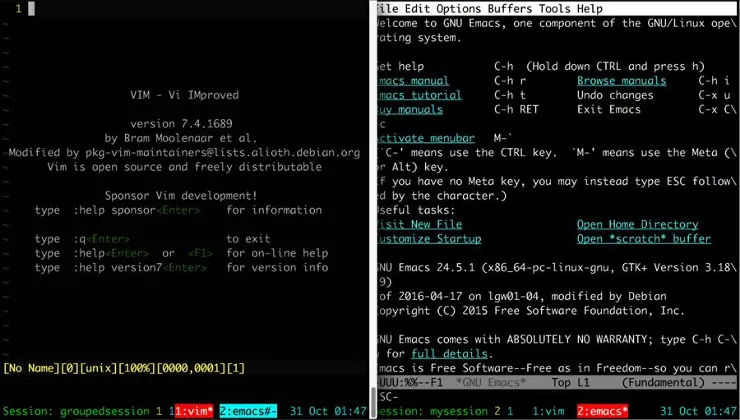
Task: Open the File menu in Emacs
Action: pyautogui.click(x=387, y=9)
